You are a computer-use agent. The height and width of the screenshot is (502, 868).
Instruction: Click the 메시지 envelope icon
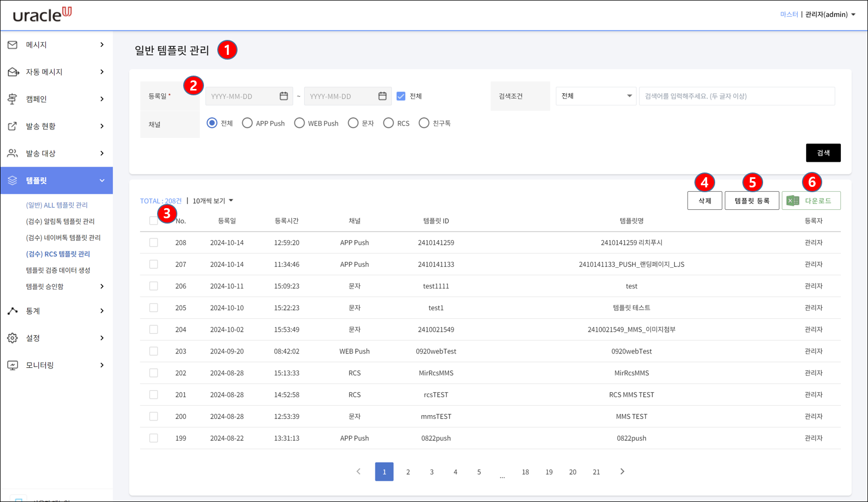click(12, 45)
